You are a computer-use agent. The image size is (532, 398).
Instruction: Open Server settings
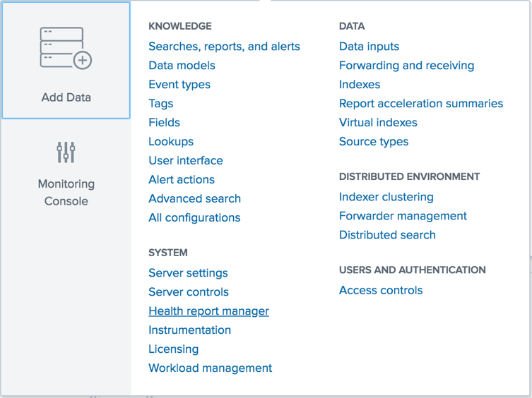coord(189,273)
